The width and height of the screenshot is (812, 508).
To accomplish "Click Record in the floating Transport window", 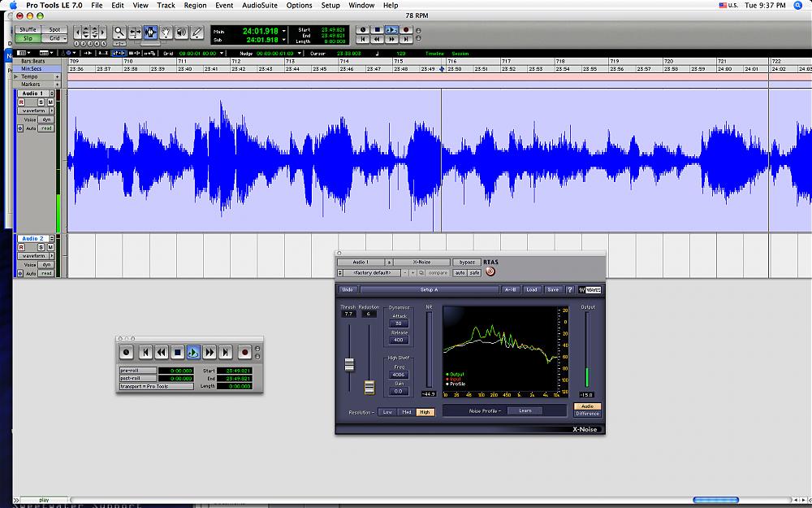I will click(245, 353).
